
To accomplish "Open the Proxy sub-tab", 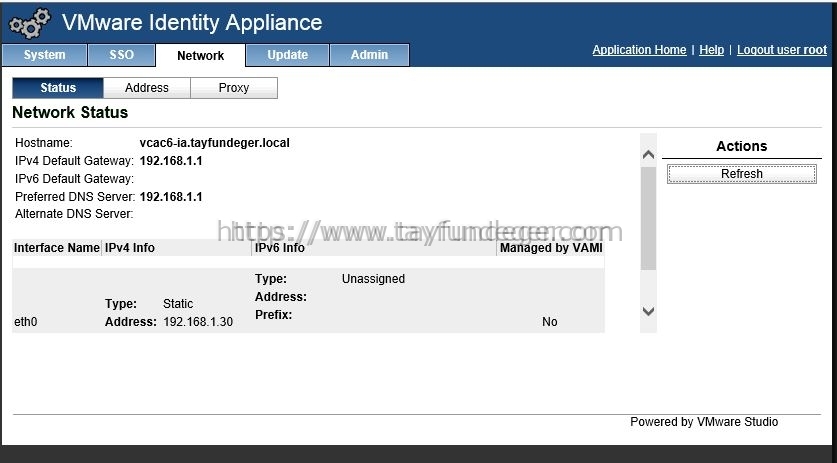I will coord(234,88).
